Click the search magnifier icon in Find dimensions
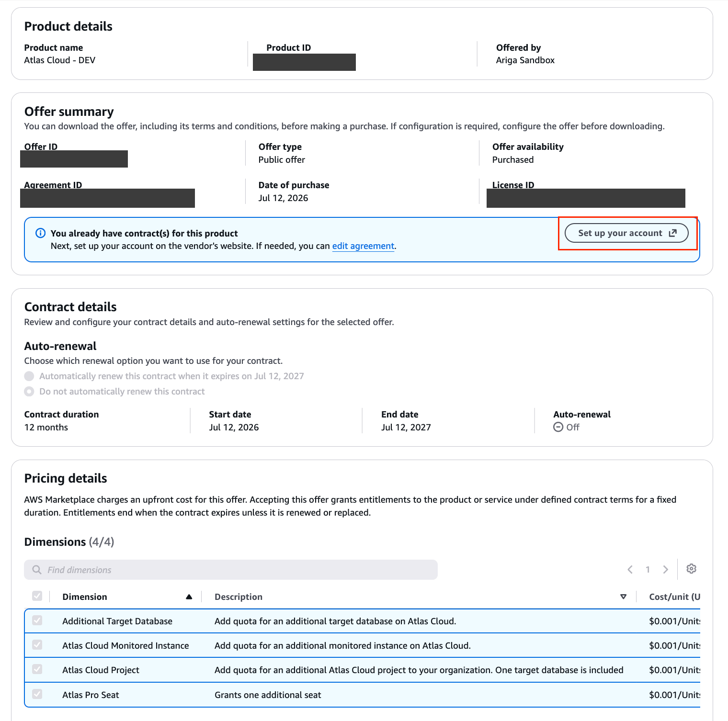Viewport: 728px width, 721px height. [37, 570]
